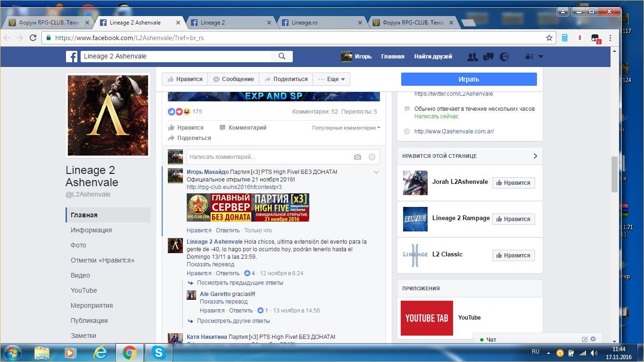Click the volume icon in system tray
Image resolution: width=644 pixels, height=362 pixels.
(594, 353)
